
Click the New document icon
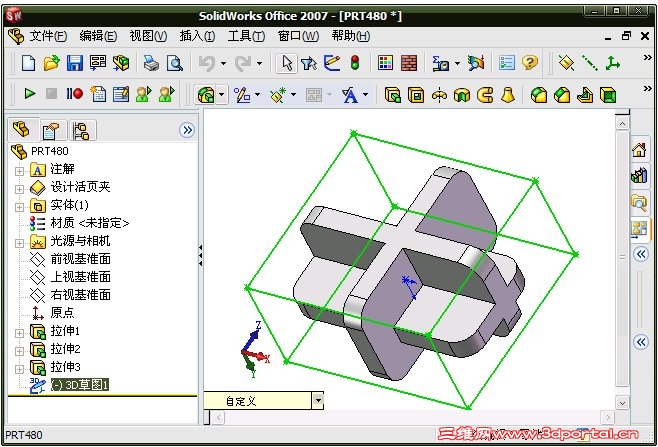coord(29,63)
